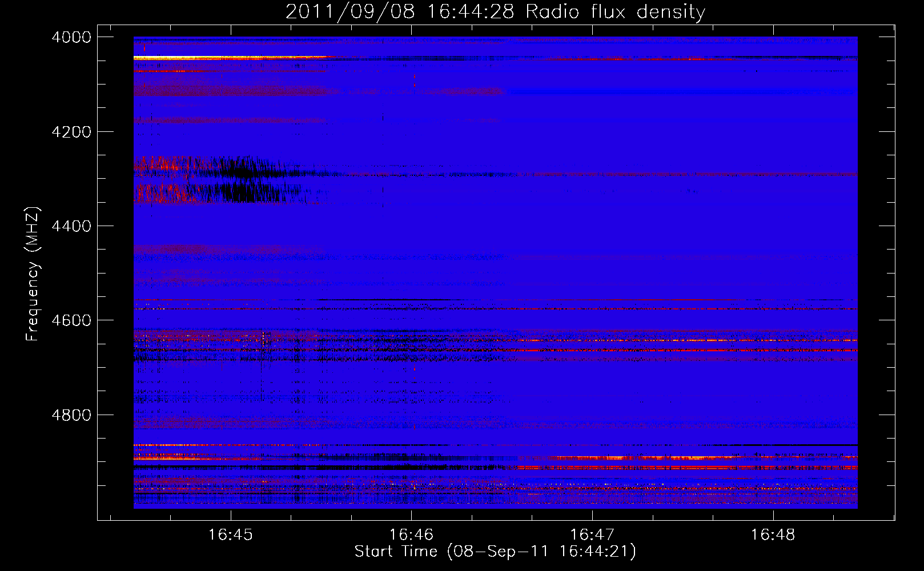Screen dimensions: 924x571
Task: Click the 16:46 time tick label
Action: [x=411, y=535]
